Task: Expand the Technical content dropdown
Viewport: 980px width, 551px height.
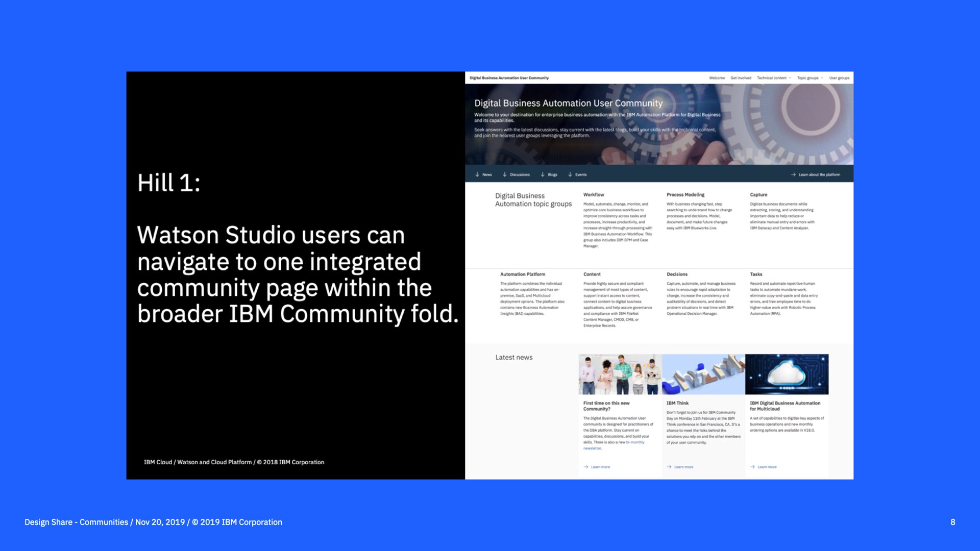Action: (x=790, y=78)
